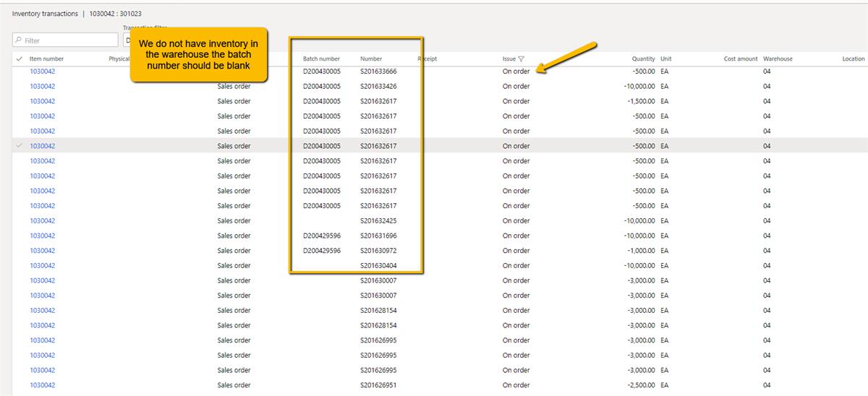Viewport: 868px width, 396px height.
Task: Select the Number cell S201626951
Action: click(x=378, y=385)
